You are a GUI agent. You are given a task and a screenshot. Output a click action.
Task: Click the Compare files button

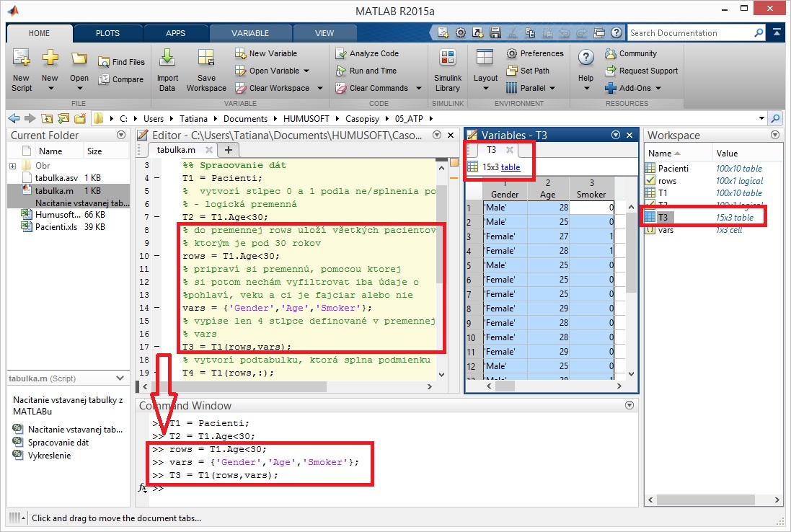(x=121, y=79)
